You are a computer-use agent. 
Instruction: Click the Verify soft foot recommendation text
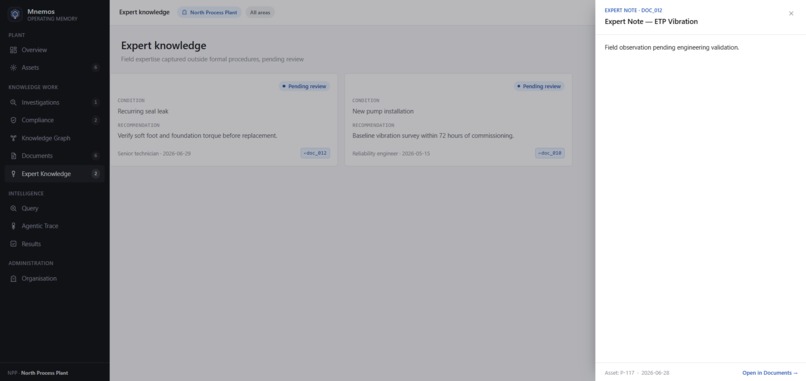pyautogui.click(x=197, y=136)
